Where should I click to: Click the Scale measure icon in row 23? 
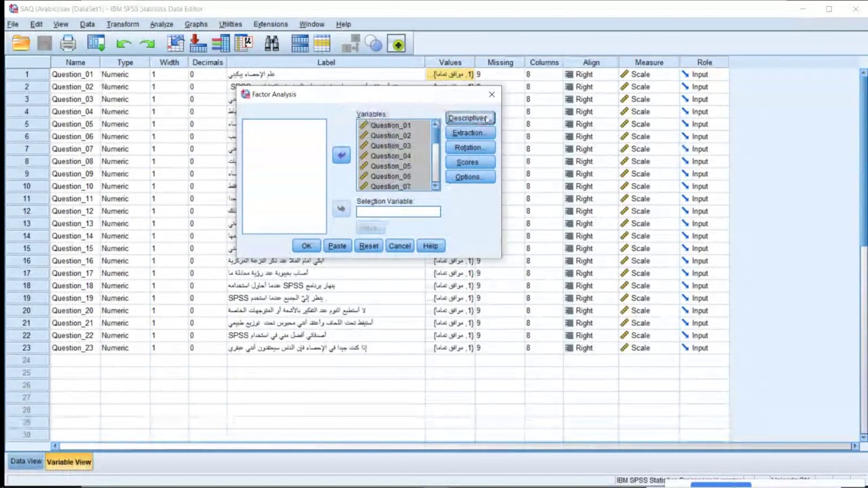coord(624,348)
